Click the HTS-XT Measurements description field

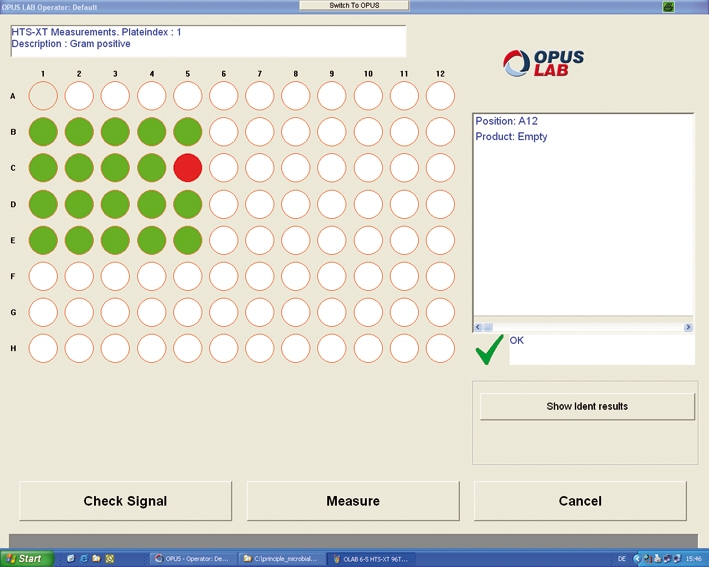tap(208, 41)
